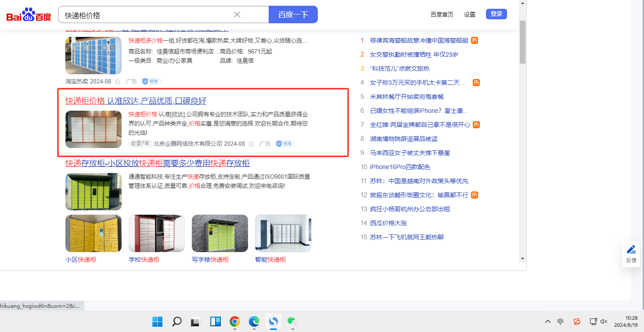
Task: Open hot topic 马来西亚女子被丈夫推下悬崖
Action: click(410, 153)
